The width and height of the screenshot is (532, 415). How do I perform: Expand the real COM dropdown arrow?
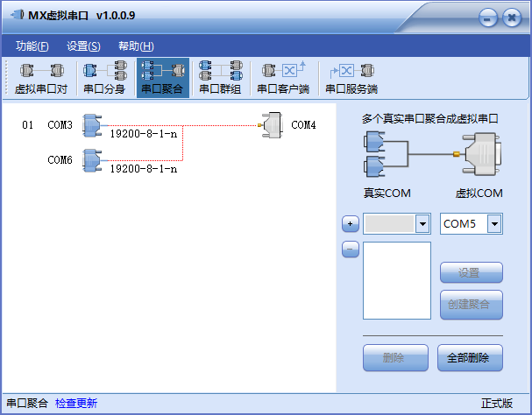[422, 224]
